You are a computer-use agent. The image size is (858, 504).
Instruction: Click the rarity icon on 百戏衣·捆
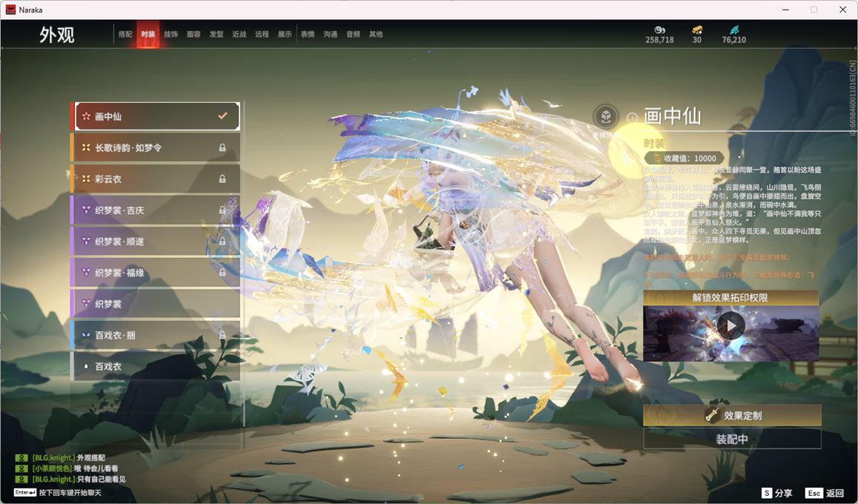coord(86,335)
